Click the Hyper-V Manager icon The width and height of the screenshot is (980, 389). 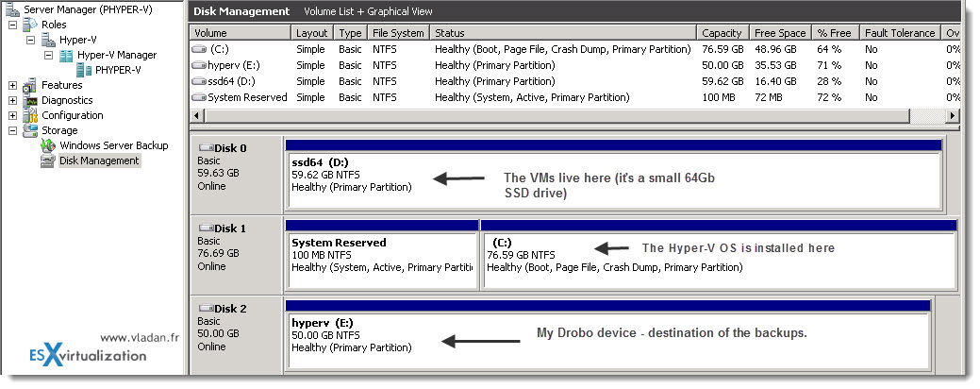pyautogui.click(x=66, y=55)
